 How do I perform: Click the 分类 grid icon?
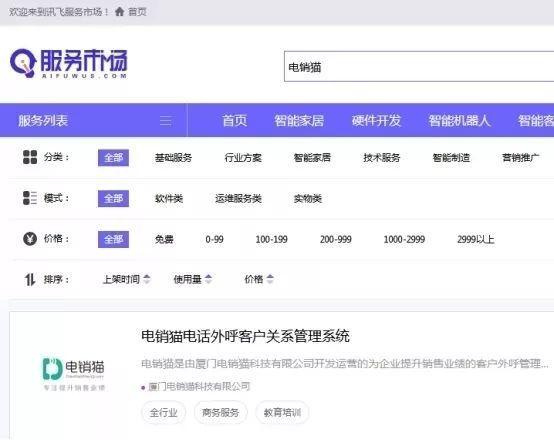click(30, 157)
